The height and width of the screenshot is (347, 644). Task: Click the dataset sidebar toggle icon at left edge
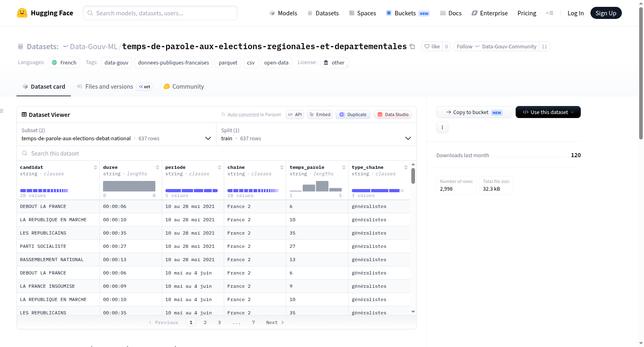[x=2, y=111]
